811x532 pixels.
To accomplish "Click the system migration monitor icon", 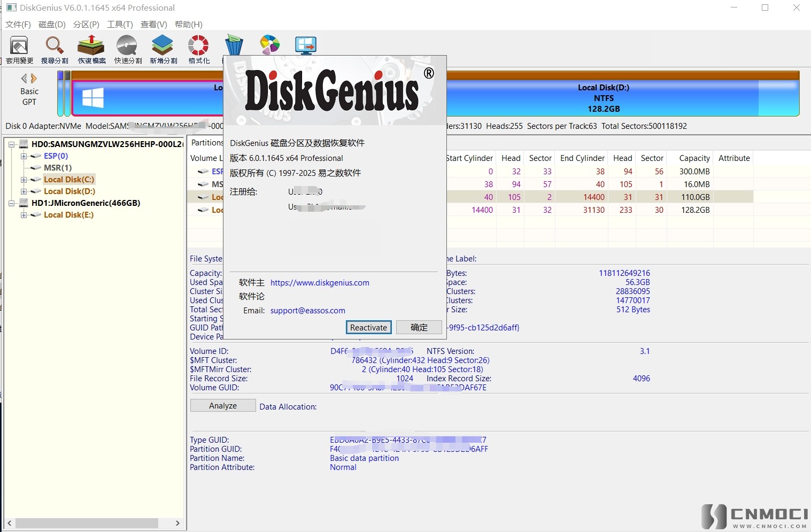I will (x=306, y=46).
